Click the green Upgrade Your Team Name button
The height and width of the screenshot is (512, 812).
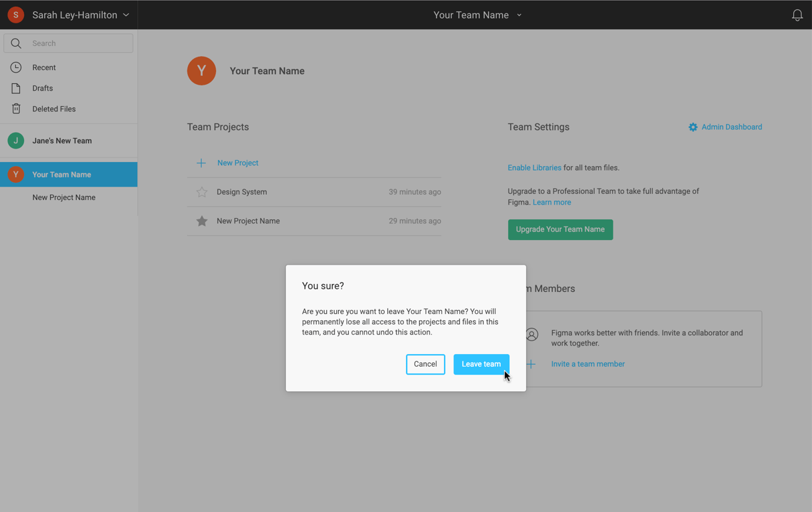pos(560,229)
